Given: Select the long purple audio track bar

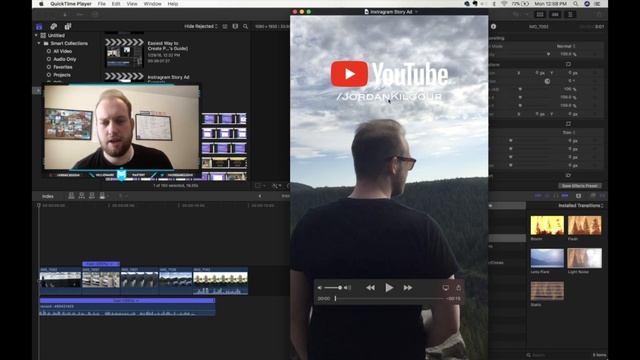Looking at the screenshot, I should (127, 300).
